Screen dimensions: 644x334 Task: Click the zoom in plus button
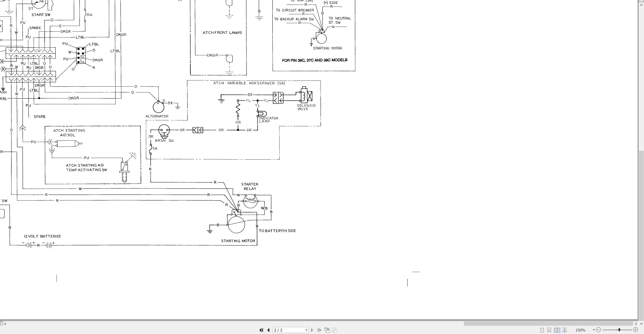(x=635, y=330)
